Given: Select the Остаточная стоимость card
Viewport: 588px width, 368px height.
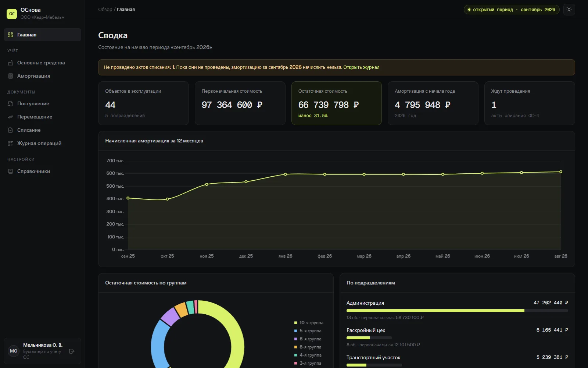Looking at the screenshot, I should (x=337, y=103).
